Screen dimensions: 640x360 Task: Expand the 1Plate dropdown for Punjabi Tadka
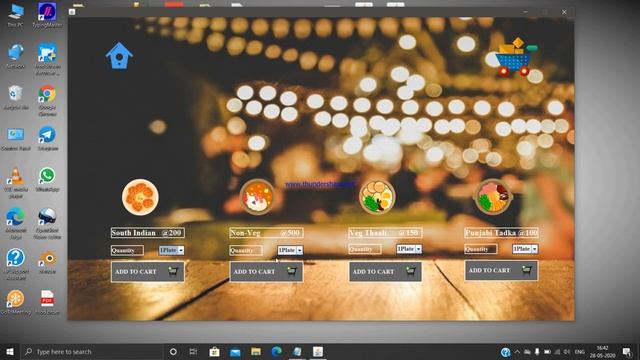point(534,249)
